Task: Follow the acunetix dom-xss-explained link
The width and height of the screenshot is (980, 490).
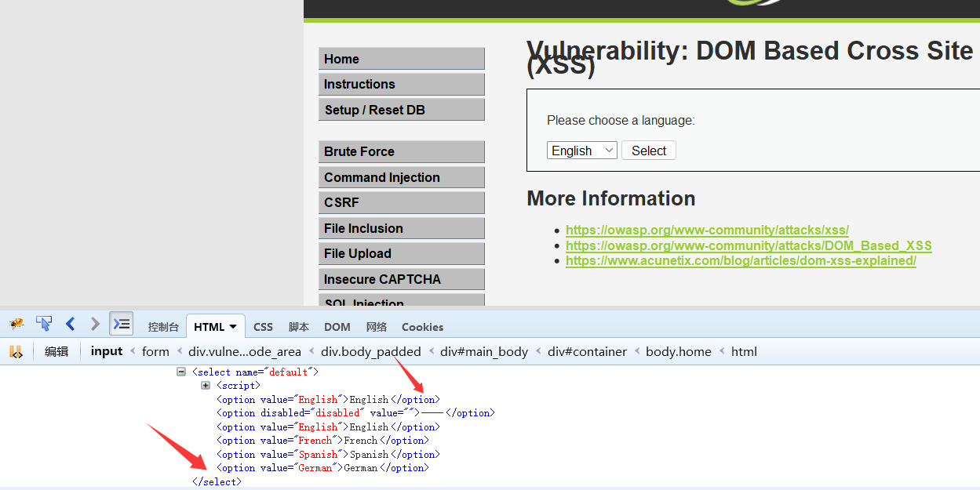Action: (x=741, y=260)
